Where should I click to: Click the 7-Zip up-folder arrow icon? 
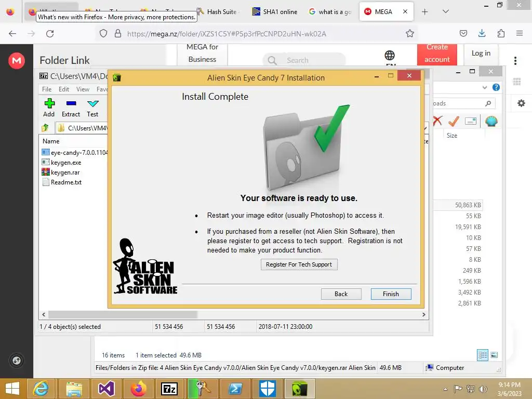tap(45, 128)
